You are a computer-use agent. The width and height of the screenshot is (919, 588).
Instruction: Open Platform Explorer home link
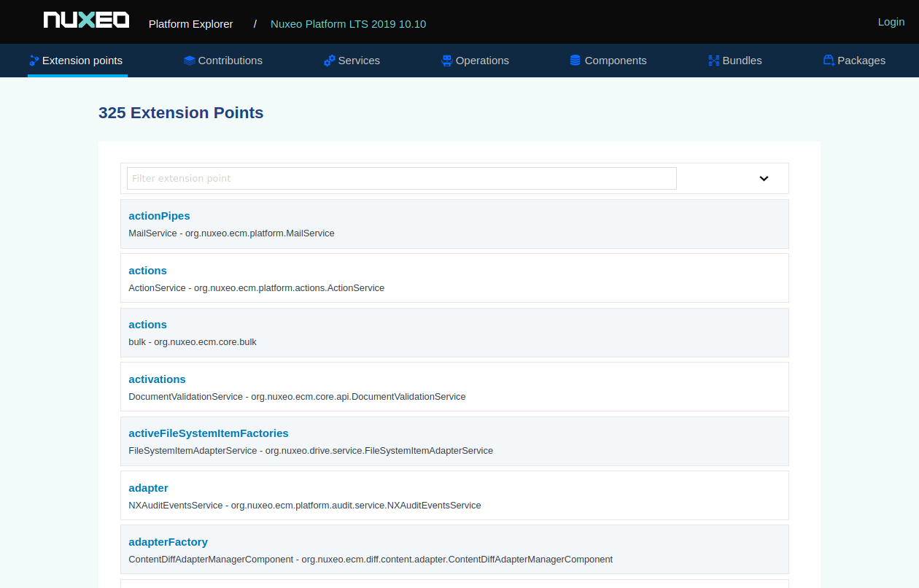pyautogui.click(x=191, y=24)
